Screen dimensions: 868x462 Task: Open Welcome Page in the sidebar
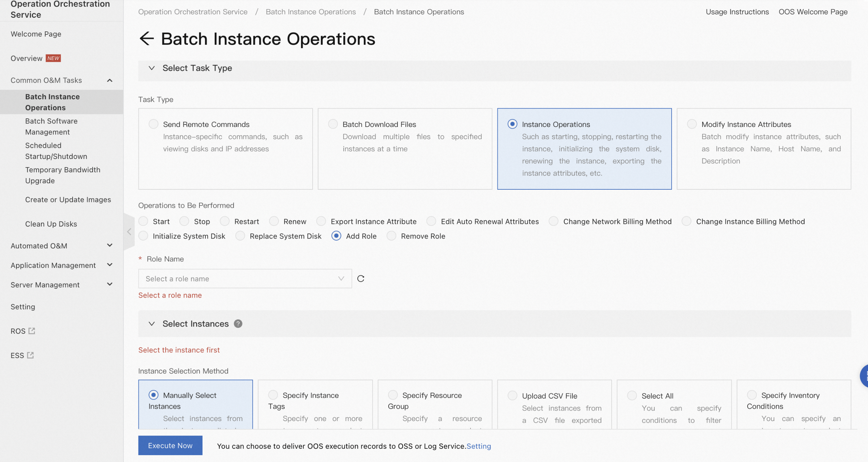click(36, 34)
